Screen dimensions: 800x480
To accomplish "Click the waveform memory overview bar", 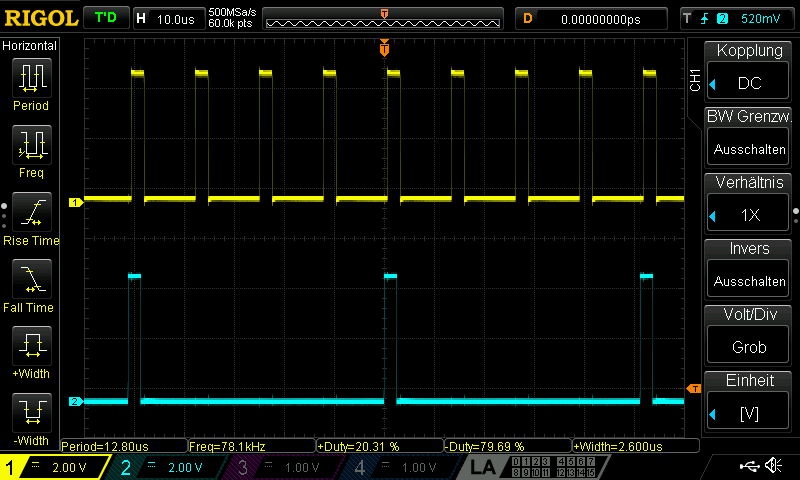I will click(x=383, y=19).
